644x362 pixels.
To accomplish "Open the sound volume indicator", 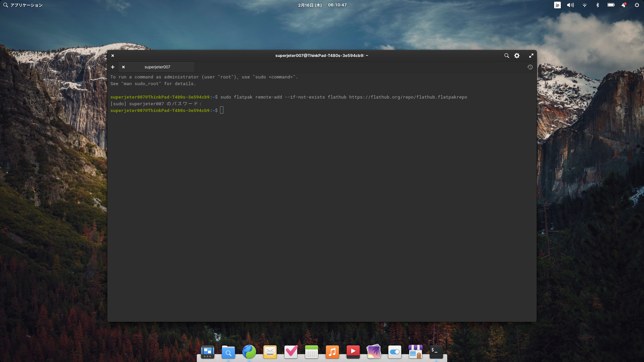I will (570, 5).
